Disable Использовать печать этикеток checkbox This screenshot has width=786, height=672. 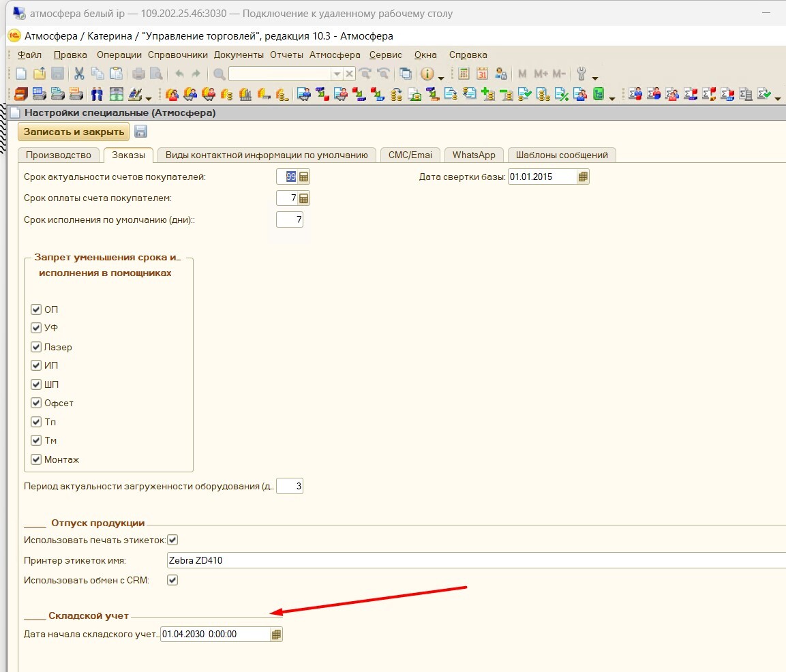point(172,540)
